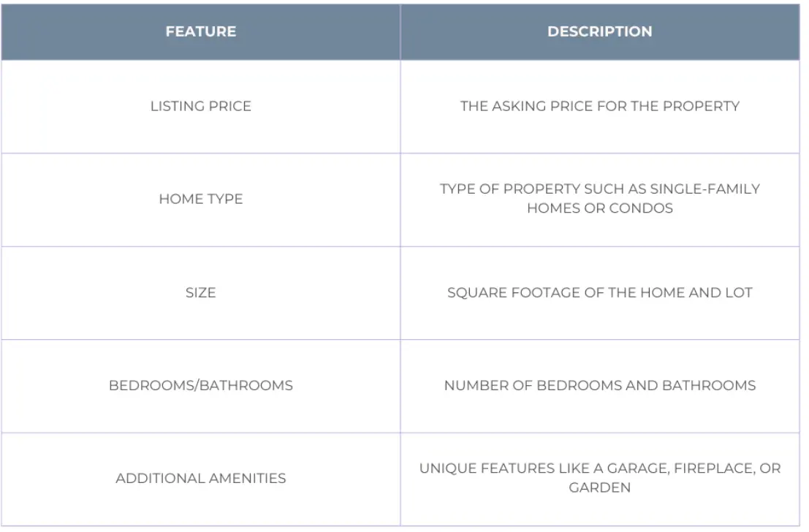The height and width of the screenshot is (532, 809).
Task: Select the SIZE feature cell
Action: [200, 292]
